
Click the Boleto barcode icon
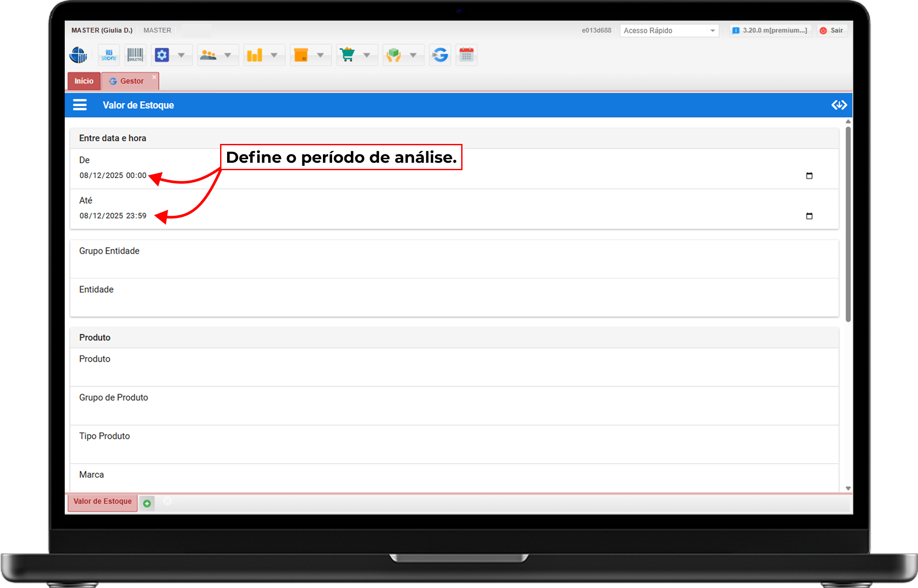tap(135, 55)
